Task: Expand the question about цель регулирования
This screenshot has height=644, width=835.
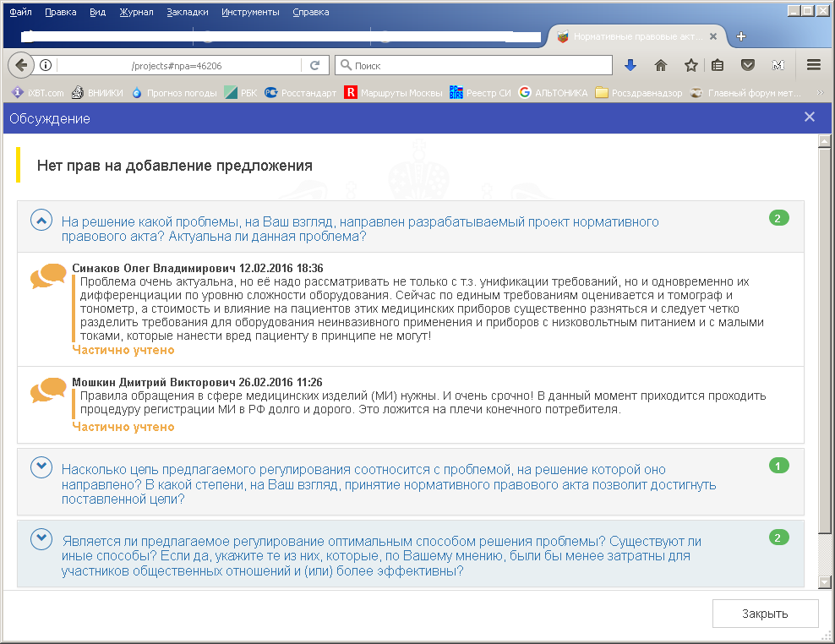Action: pos(41,467)
